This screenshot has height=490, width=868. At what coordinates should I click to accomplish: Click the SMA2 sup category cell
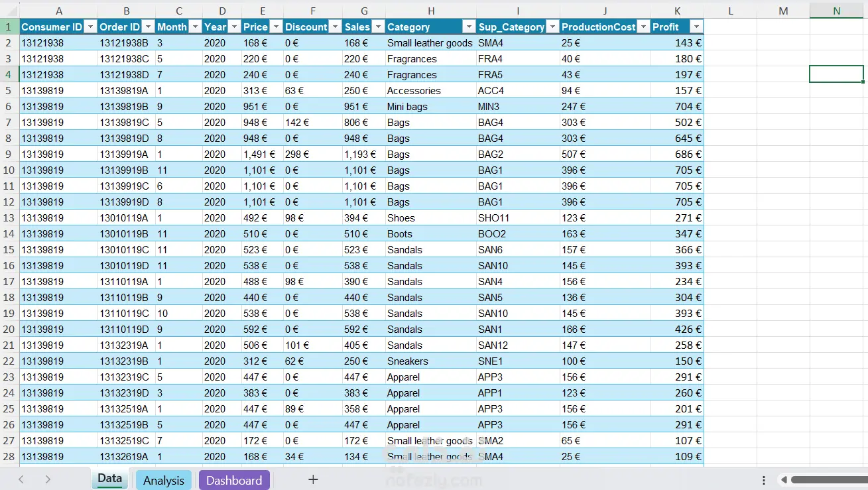[x=518, y=441]
